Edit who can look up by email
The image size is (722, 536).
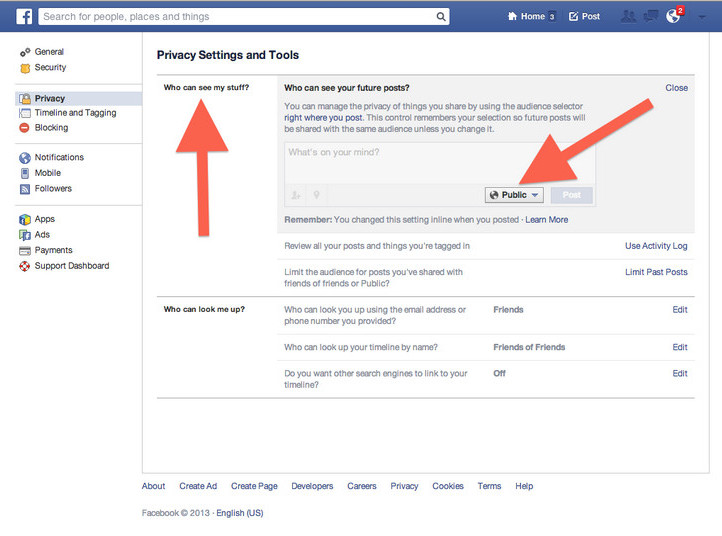(x=680, y=309)
